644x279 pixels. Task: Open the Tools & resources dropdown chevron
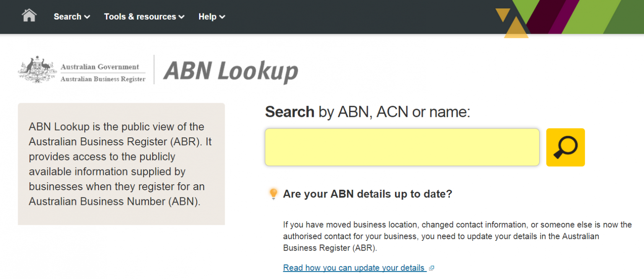pos(181,17)
